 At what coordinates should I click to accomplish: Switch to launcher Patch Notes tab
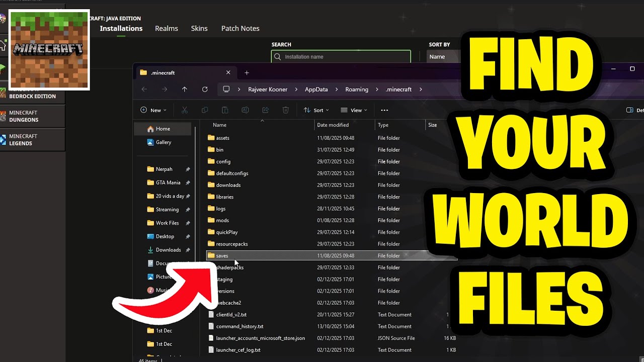coord(240,28)
